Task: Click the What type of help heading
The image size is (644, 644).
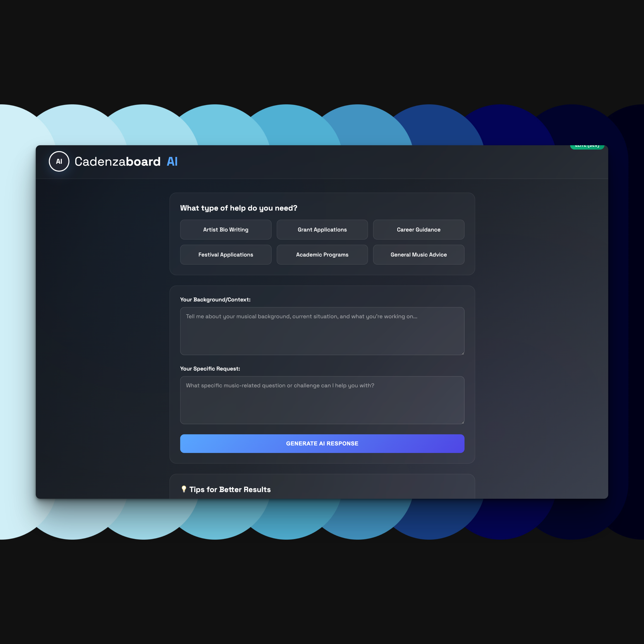Action: 239,208
